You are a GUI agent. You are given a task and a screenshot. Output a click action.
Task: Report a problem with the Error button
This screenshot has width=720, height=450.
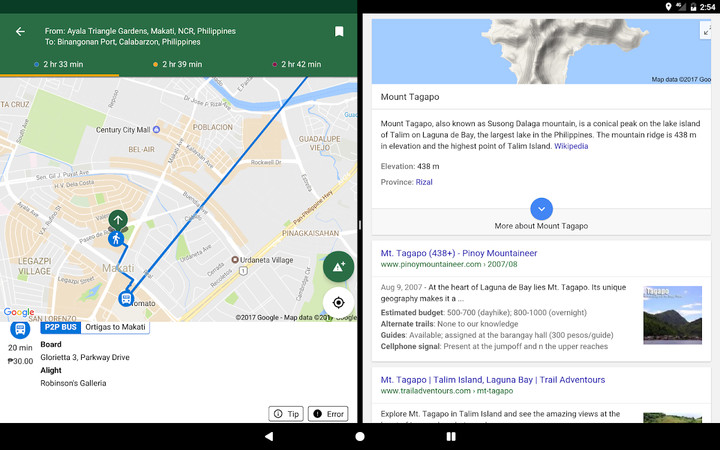328,414
